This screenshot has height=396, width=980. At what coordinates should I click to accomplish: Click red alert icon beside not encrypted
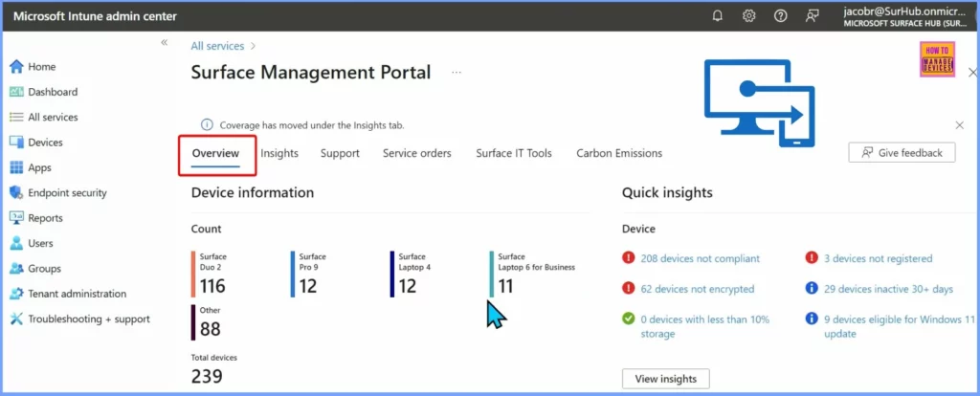pos(629,288)
